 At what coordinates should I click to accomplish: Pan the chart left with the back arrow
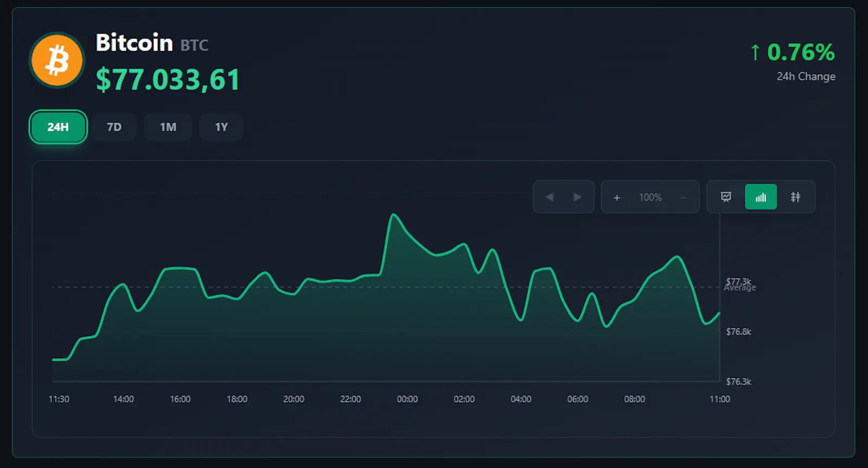[550, 197]
